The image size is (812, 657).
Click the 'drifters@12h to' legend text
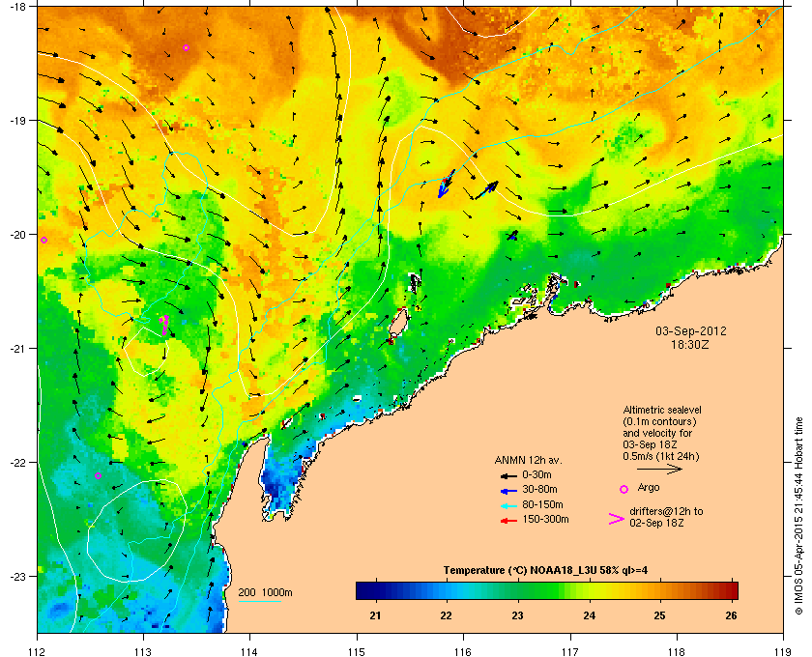click(x=666, y=511)
